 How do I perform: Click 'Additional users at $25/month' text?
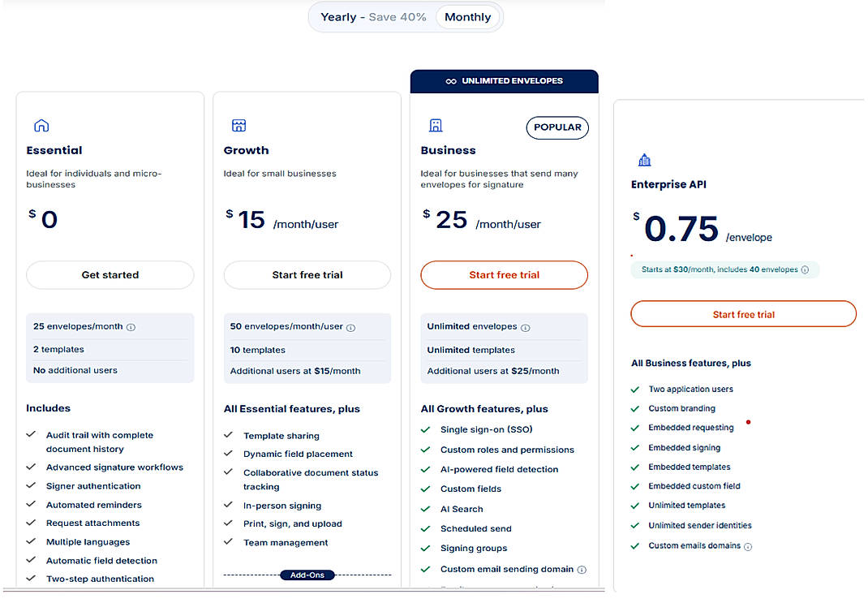(x=492, y=371)
